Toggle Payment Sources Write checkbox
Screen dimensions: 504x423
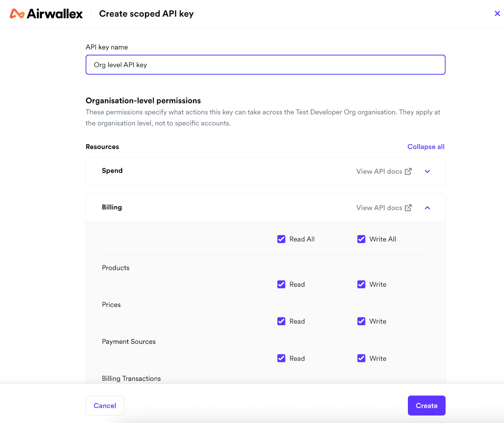[x=361, y=358]
